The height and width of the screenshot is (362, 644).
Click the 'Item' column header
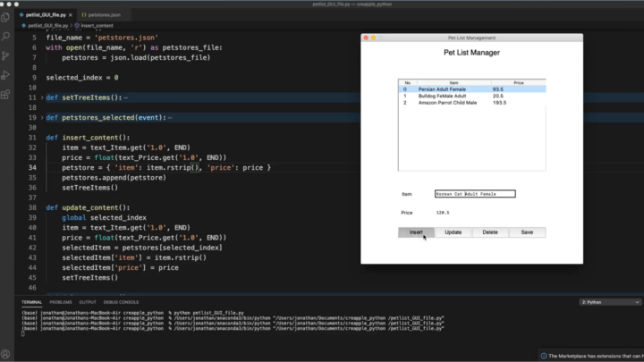pyautogui.click(x=453, y=83)
